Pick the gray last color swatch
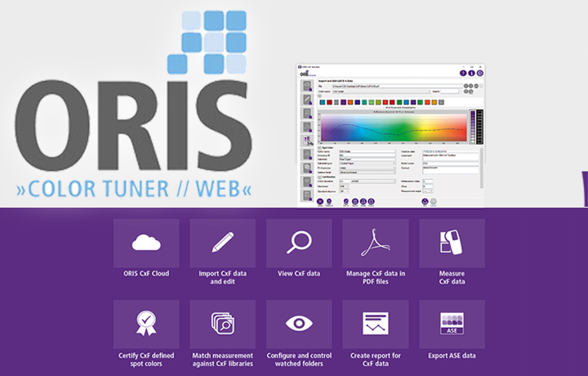The image size is (588, 376). click(441, 102)
